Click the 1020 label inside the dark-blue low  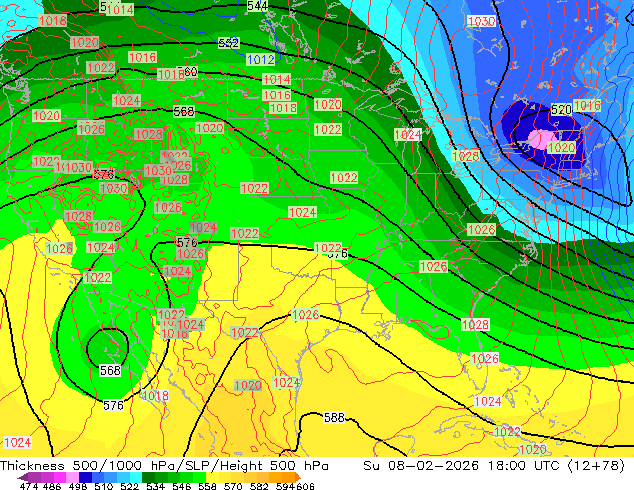pyautogui.click(x=561, y=148)
